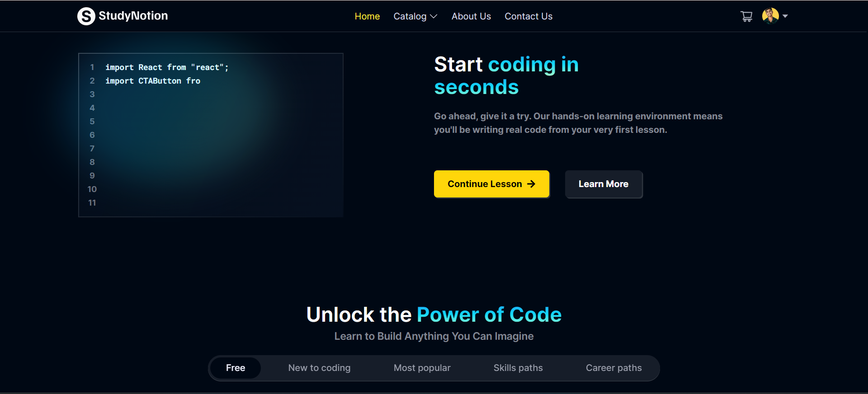Switch to the Career paths tab
868x394 pixels.
613,368
